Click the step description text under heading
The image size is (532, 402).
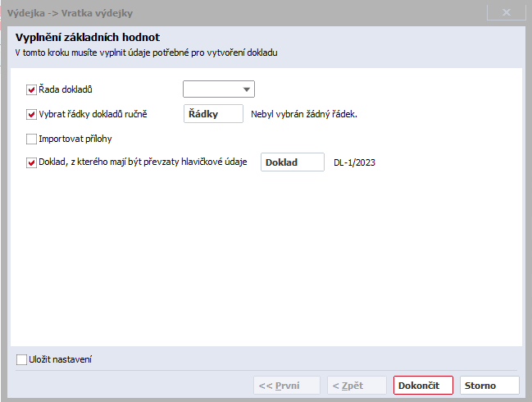coord(146,53)
